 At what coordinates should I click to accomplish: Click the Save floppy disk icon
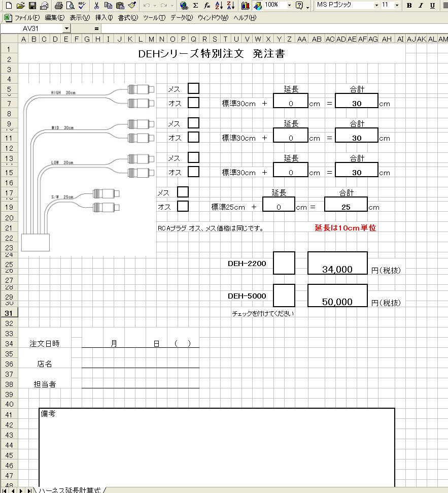pyautogui.click(x=32, y=5)
